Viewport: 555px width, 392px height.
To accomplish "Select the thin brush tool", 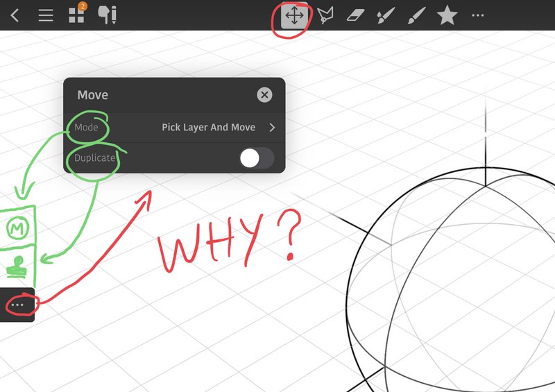I will coord(416,16).
